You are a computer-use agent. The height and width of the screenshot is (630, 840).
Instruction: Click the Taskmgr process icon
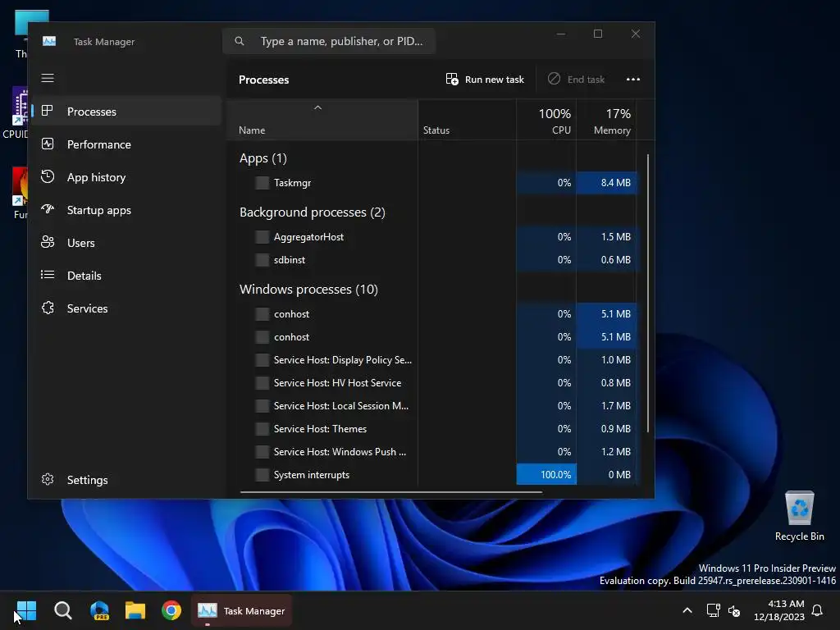262,183
